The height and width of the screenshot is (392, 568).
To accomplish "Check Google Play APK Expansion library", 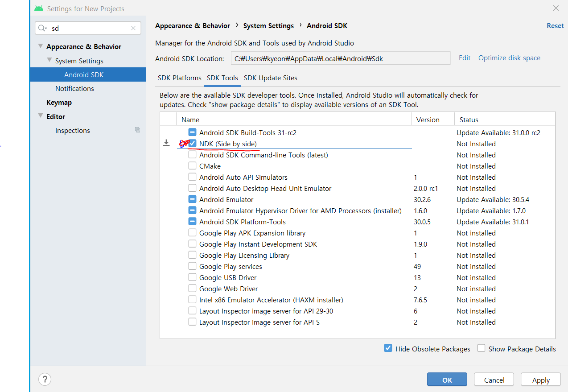I will [x=192, y=233].
